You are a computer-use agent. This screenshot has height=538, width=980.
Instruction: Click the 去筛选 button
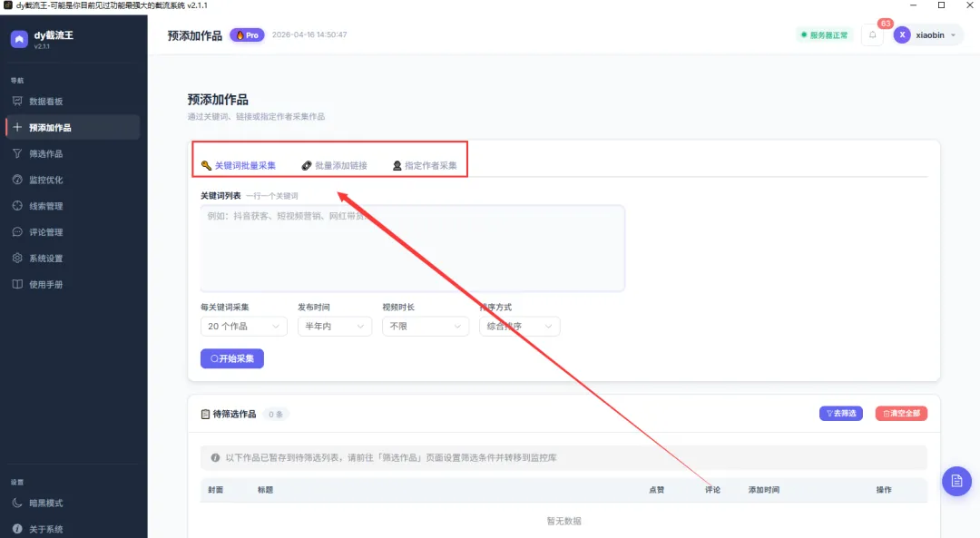click(841, 414)
